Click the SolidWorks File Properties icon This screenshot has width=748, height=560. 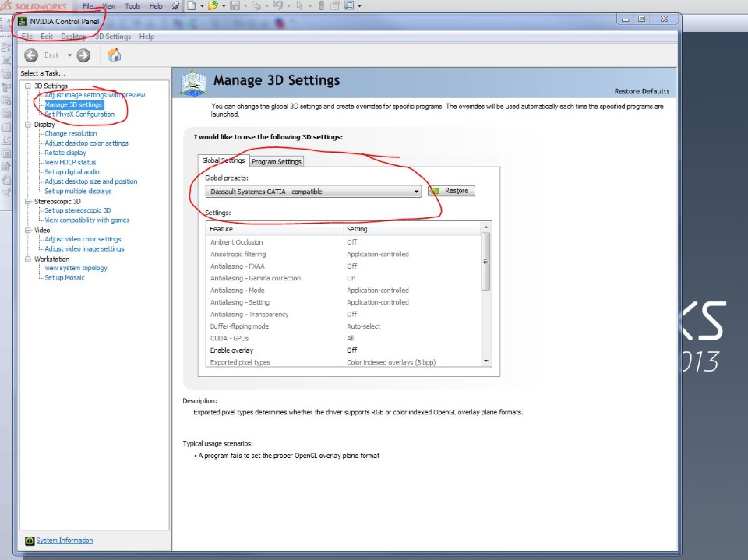tap(335, 5)
